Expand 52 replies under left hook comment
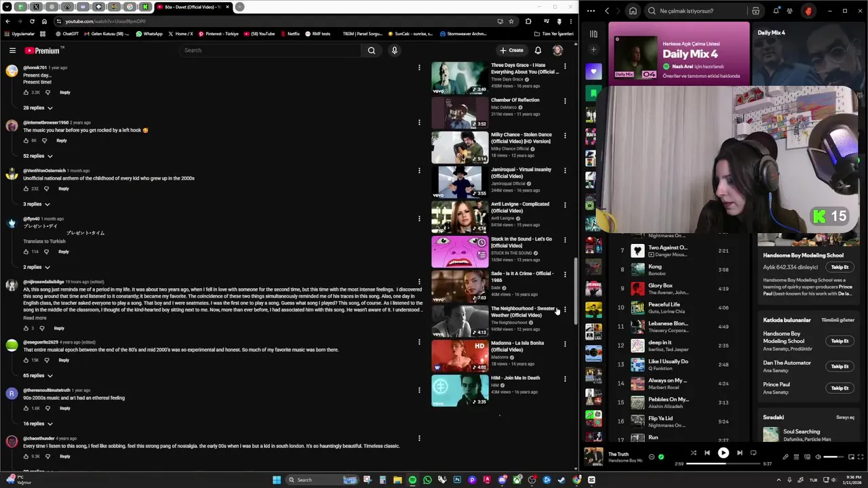The height and width of the screenshot is (488, 868). (38, 156)
